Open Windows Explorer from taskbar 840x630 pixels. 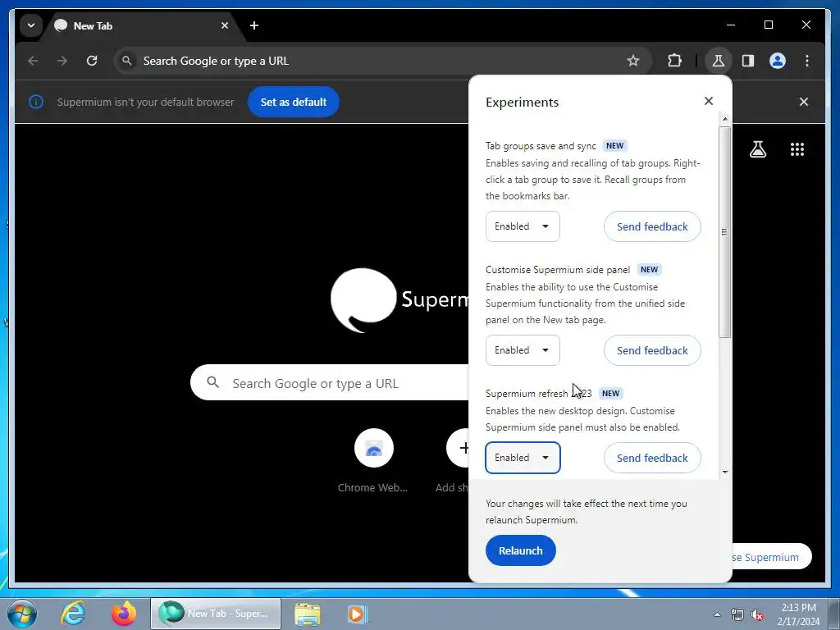[x=307, y=614]
